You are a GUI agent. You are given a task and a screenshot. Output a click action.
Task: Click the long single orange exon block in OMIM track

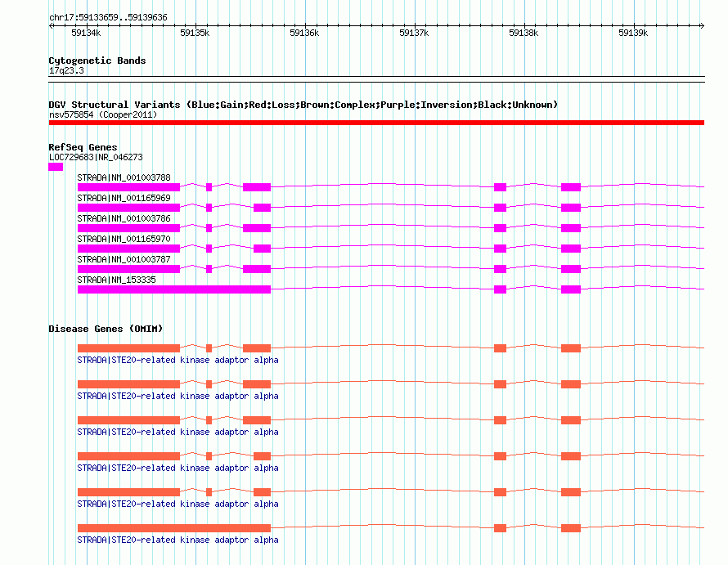(x=174, y=528)
